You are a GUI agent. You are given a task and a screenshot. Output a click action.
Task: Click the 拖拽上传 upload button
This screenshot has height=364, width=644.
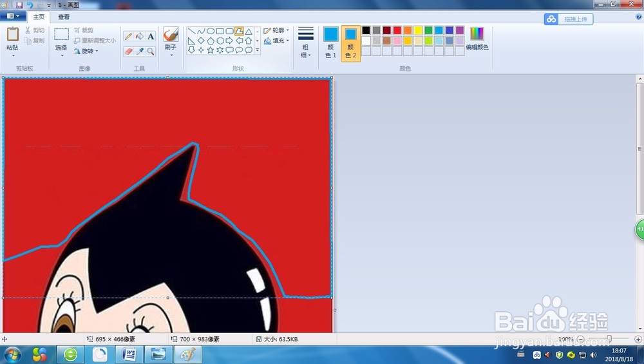(x=569, y=19)
